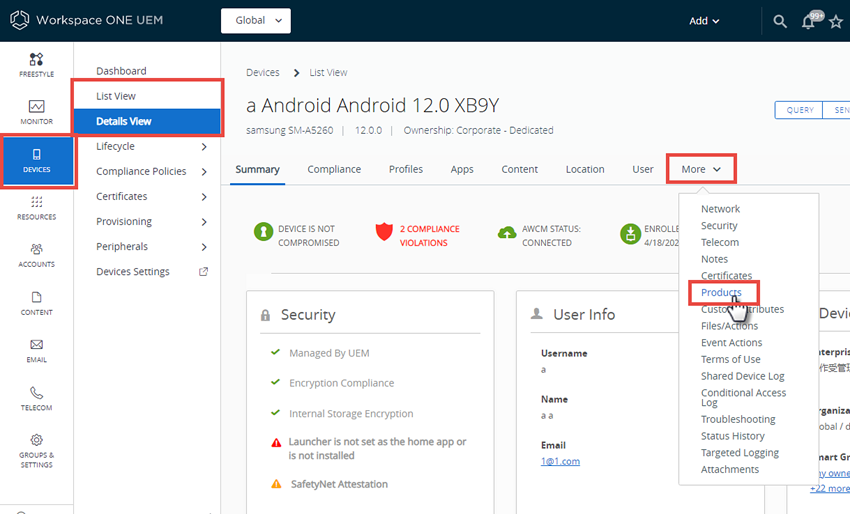Expand the Lifecycle submenu
Viewport: 850px width, 514px height.
click(204, 147)
